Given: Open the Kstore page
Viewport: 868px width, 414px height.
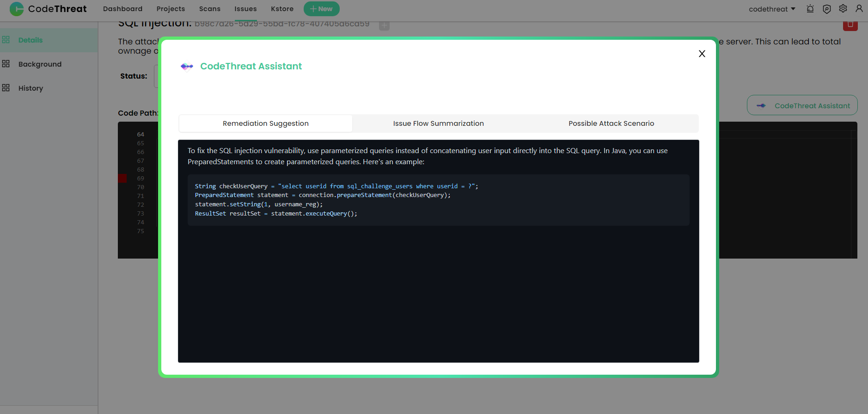Looking at the screenshot, I should [x=282, y=9].
